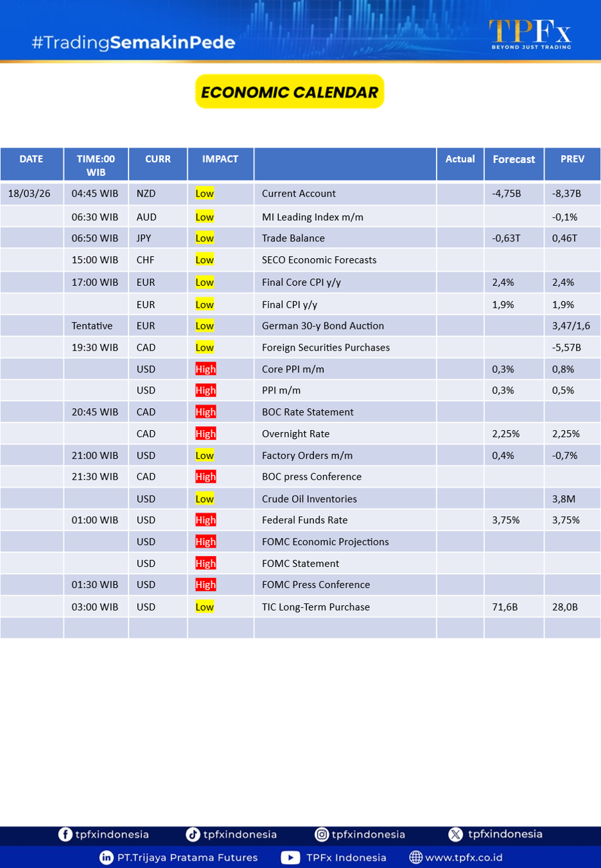Click the X (Twitter) icon in footer
Viewport: 601px width, 868px height.
click(456, 834)
